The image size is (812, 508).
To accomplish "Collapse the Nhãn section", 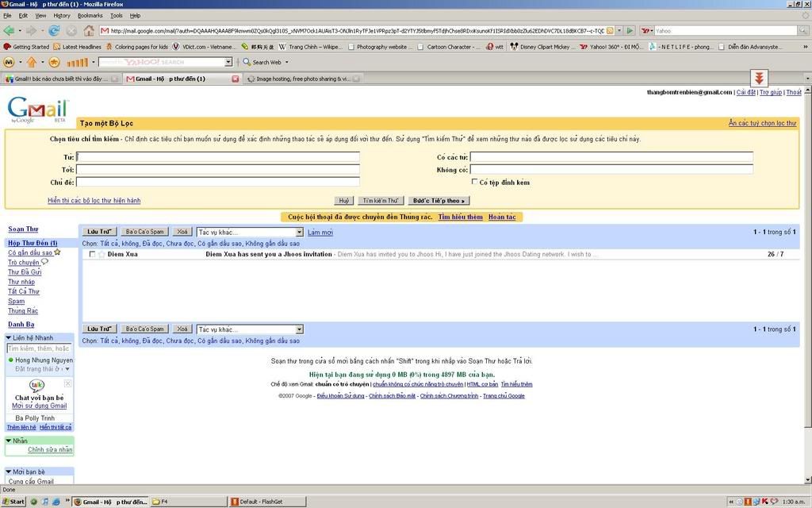I will 8,441.
